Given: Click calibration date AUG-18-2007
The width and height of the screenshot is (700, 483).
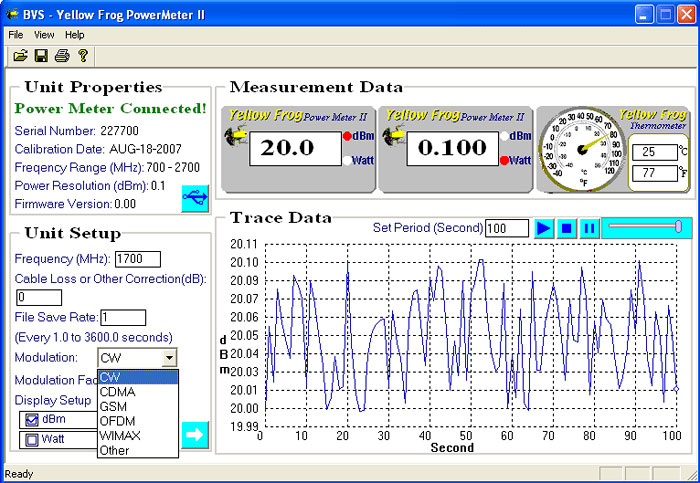Looking at the screenshot, I should click(145, 149).
